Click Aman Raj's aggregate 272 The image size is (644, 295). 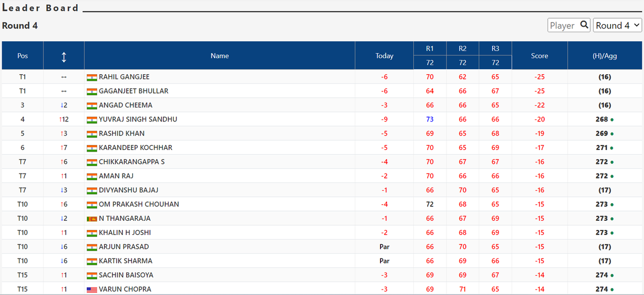coord(602,176)
